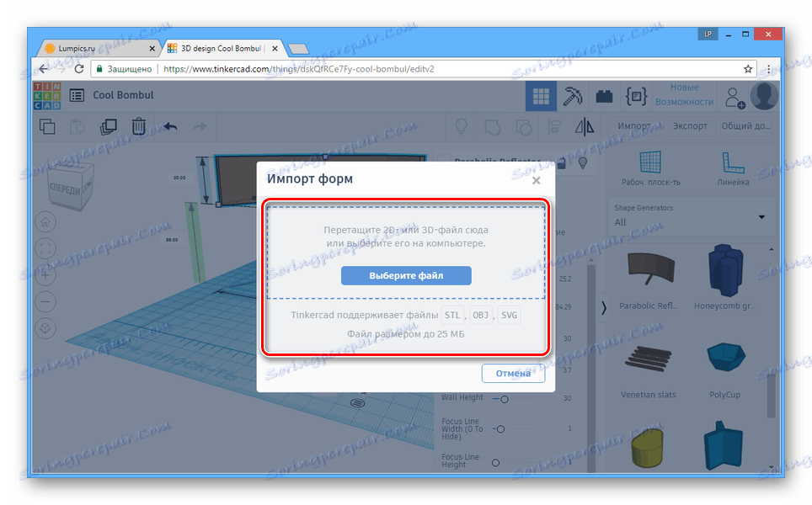Viewport: 812px width, 505px height.
Task: Click the bookmark star icon
Action: point(748,69)
